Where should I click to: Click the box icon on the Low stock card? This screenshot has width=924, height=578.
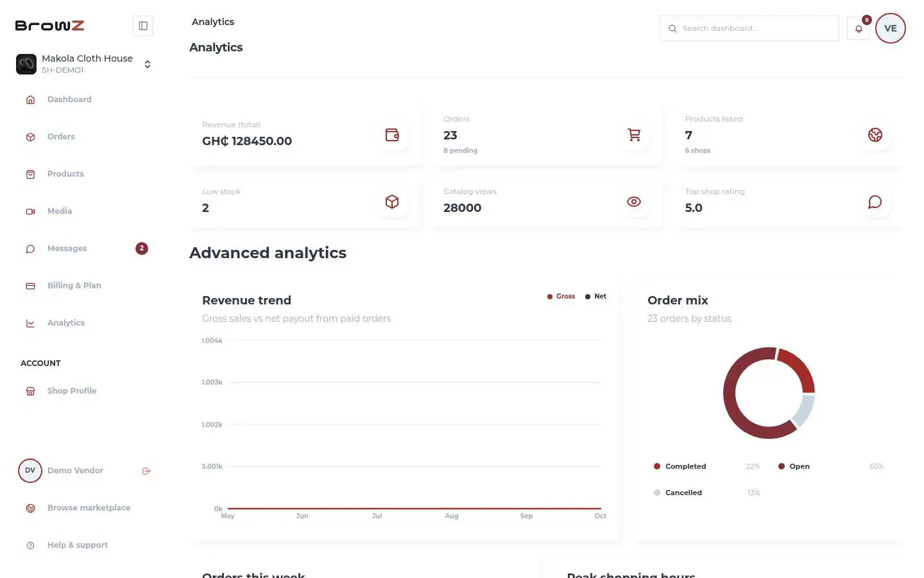pos(392,202)
